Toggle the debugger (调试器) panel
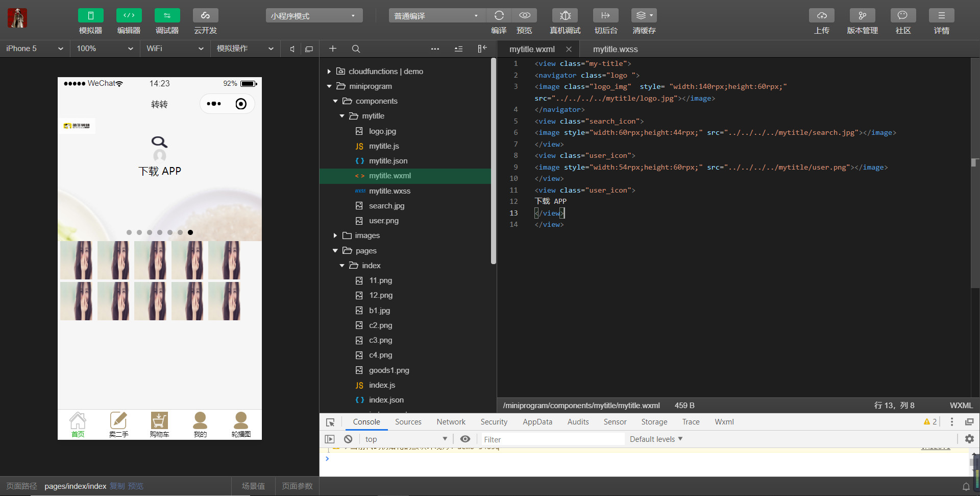The width and height of the screenshot is (980, 496). 167,16
